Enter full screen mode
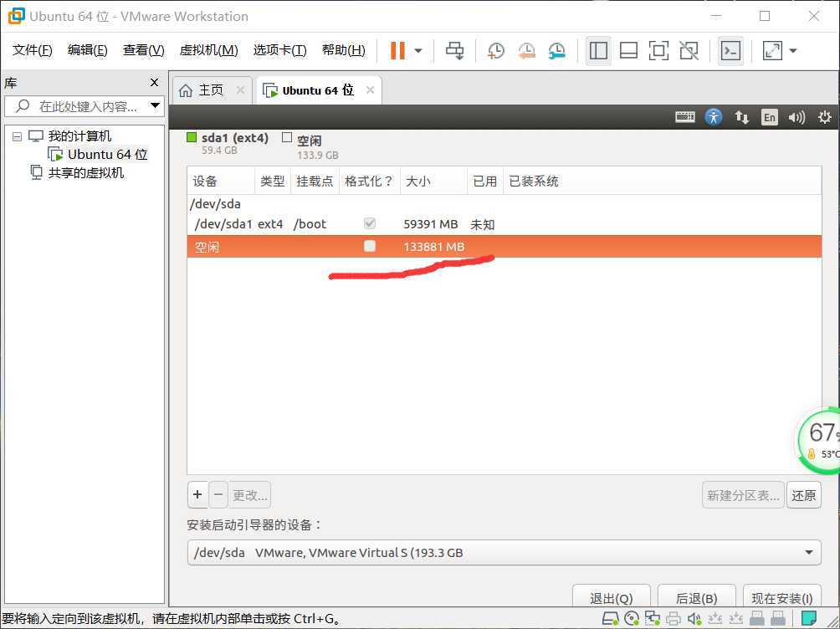This screenshot has height=629, width=840. 658,51
